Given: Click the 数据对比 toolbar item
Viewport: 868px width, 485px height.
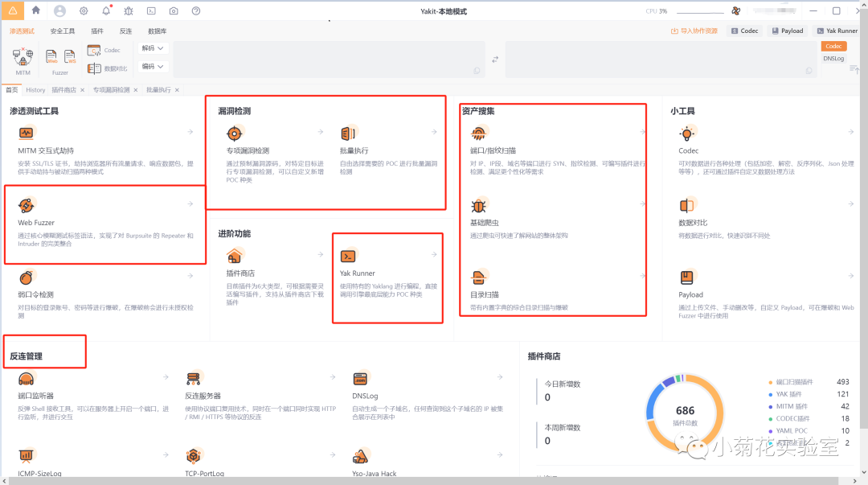Looking at the screenshot, I should point(108,68).
